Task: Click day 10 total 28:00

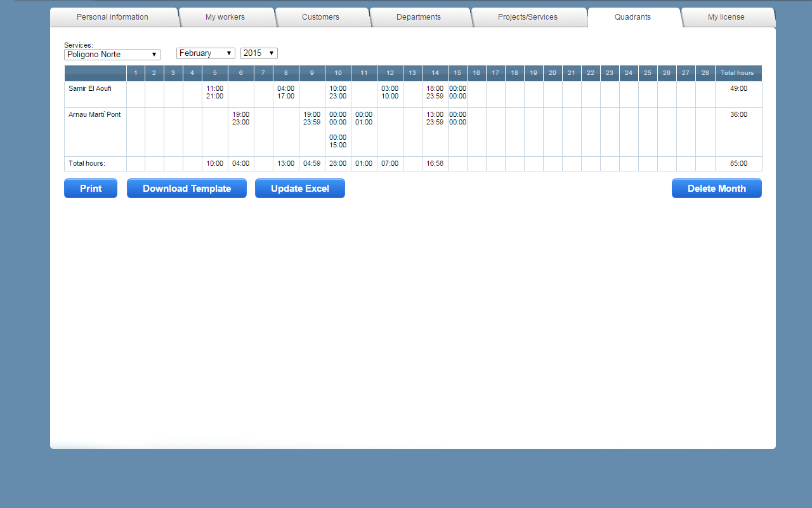Action: coord(338,163)
